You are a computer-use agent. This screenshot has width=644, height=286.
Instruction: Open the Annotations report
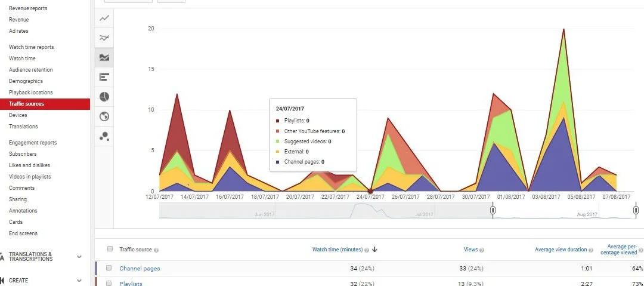[23, 211]
